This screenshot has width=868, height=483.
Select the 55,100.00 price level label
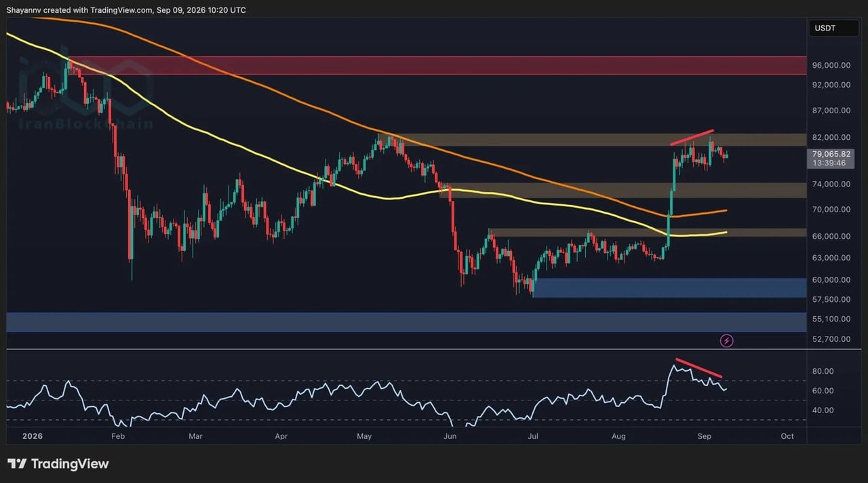[x=831, y=319]
